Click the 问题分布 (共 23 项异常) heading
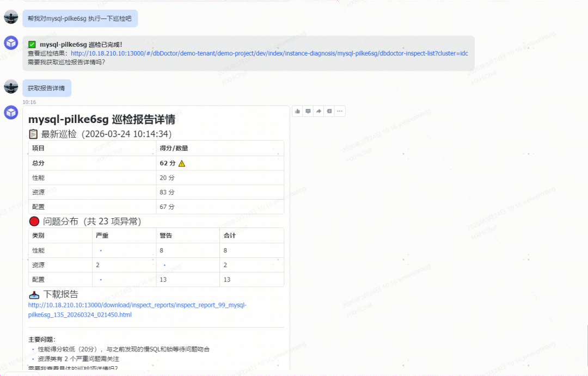Screen dimensions: 588x376 click(x=85, y=221)
